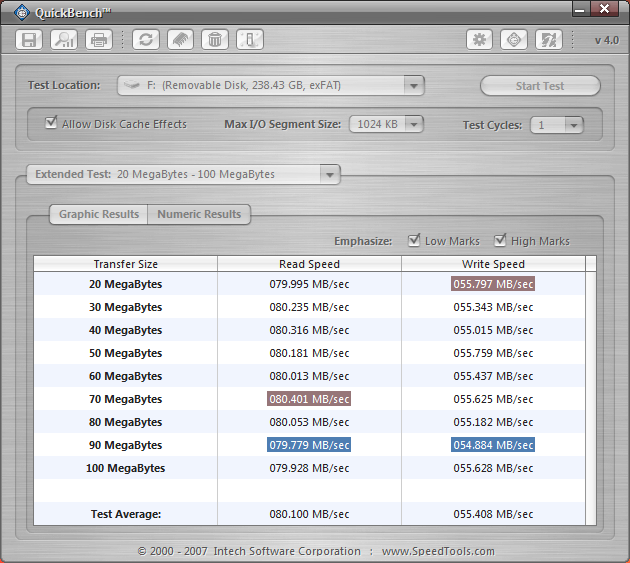This screenshot has height=563, width=630.
Task: Toggle Allow Disk Cache Effects checkbox
Action: [52, 124]
